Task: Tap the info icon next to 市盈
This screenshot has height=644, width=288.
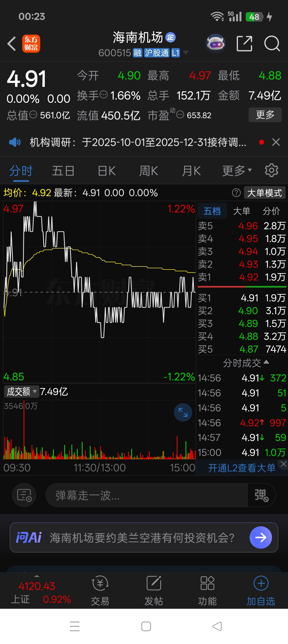Action: click(x=180, y=115)
